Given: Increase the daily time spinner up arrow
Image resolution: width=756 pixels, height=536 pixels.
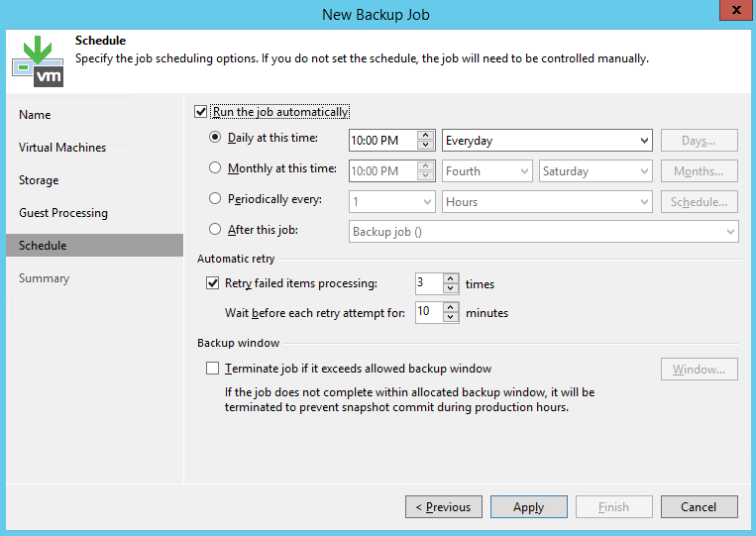Looking at the screenshot, I should tap(426, 136).
